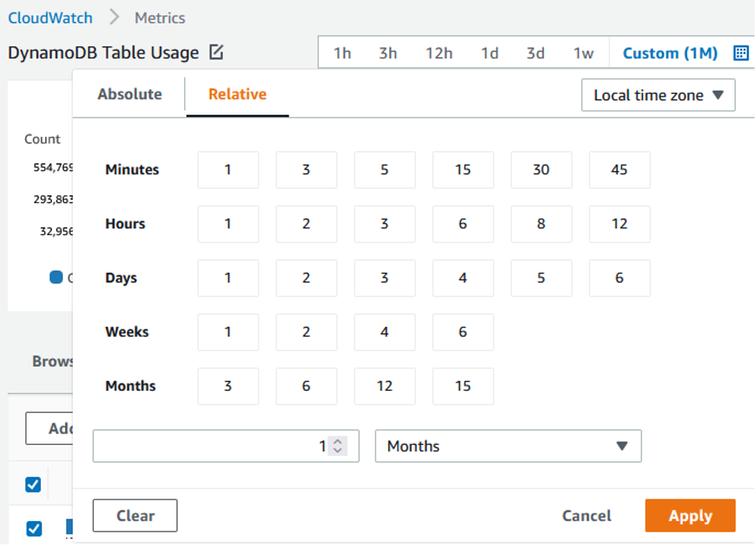This screenshot has width=756, height=545.
Task: Open the edit icon beside DynamoDB Table Usage
Action: 215,52
